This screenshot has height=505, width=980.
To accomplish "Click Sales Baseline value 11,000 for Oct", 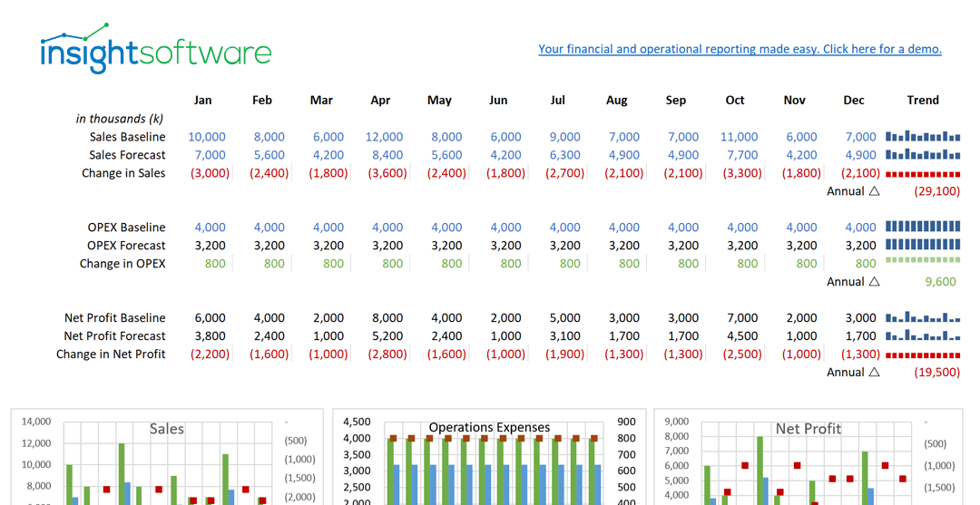I will [740, 137].
